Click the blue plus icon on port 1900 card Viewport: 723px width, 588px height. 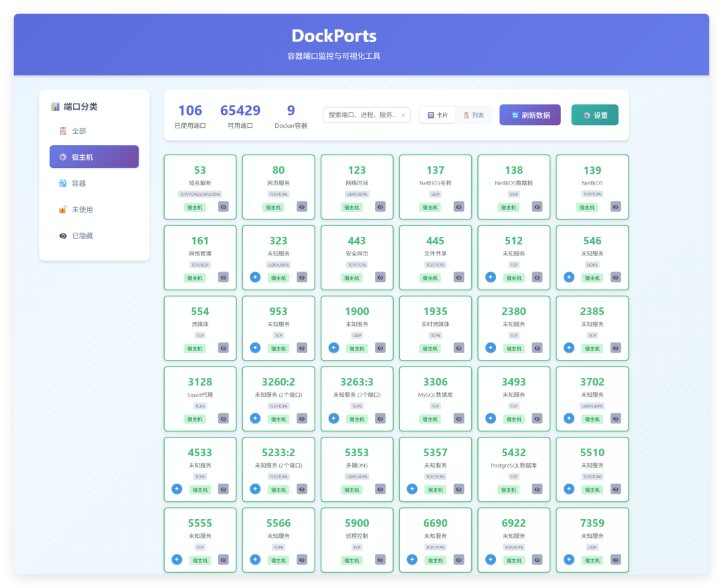pyautogui.click(x=334, y=348)
